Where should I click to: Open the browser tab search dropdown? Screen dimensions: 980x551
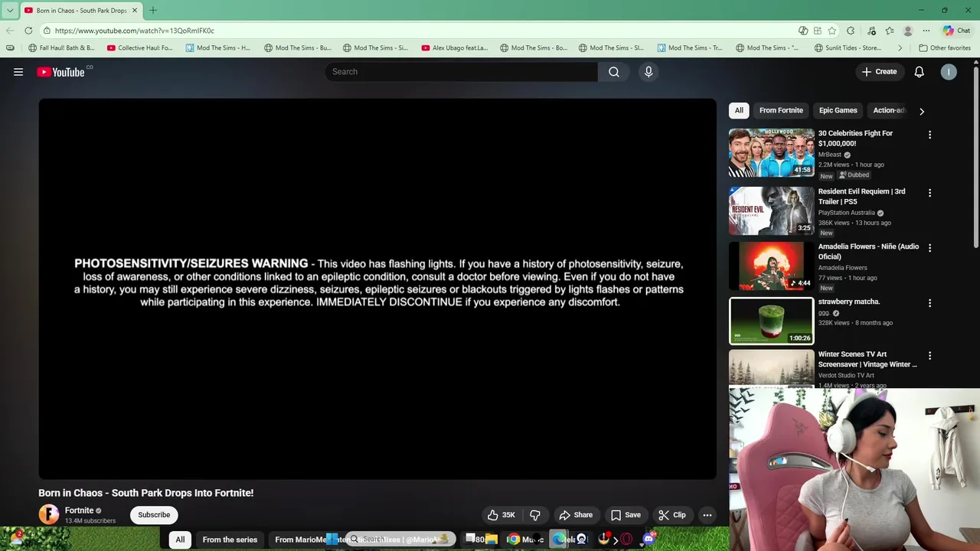(10, 11)
